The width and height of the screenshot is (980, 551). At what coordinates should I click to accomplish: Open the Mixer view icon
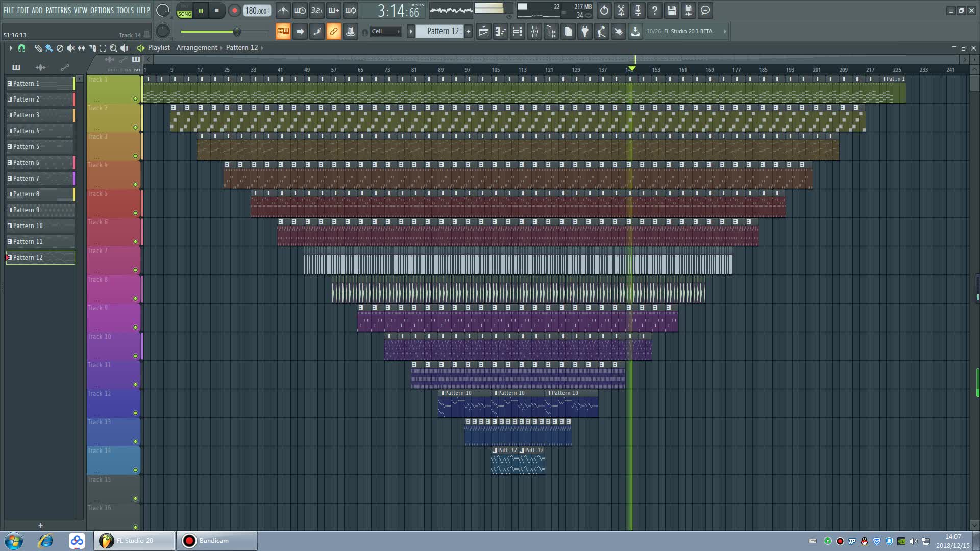[x=534, y=32]
